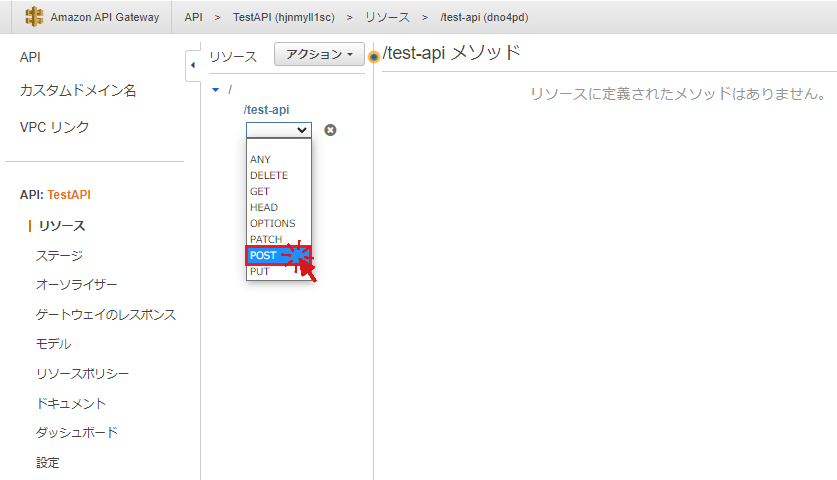Go to API breadcrumb link
The width and height of the screenshot is (837, 480).
[x=193, y=17]
